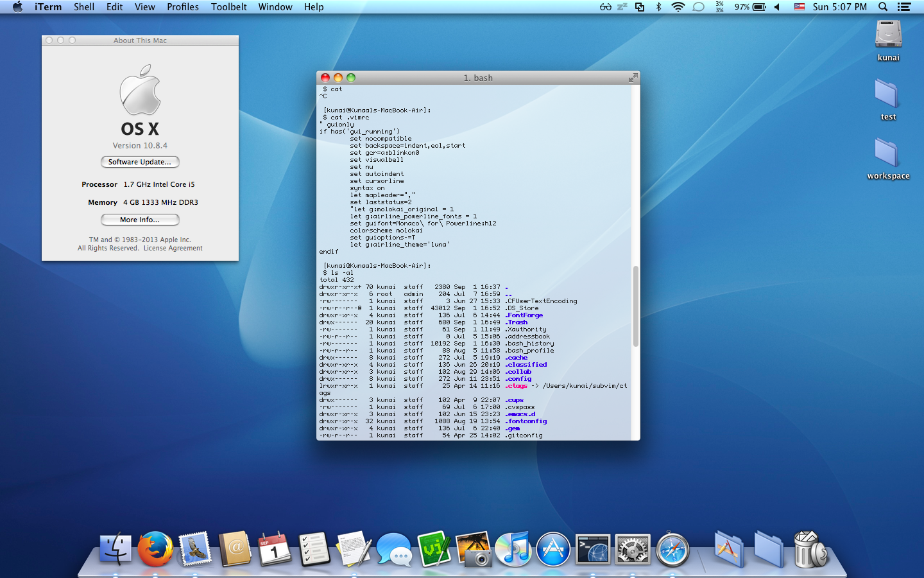Click the Sun 5:07 PM clock
924x578 pixels.
[x=839, y=7]
